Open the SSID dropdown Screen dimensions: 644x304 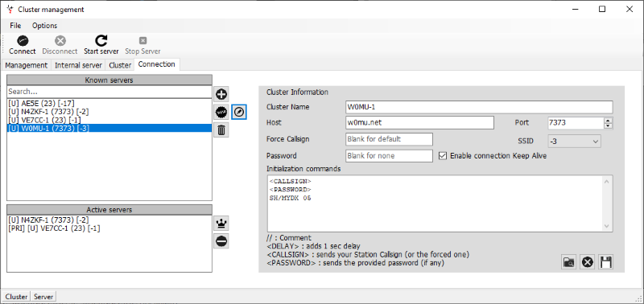coord(574,141)
